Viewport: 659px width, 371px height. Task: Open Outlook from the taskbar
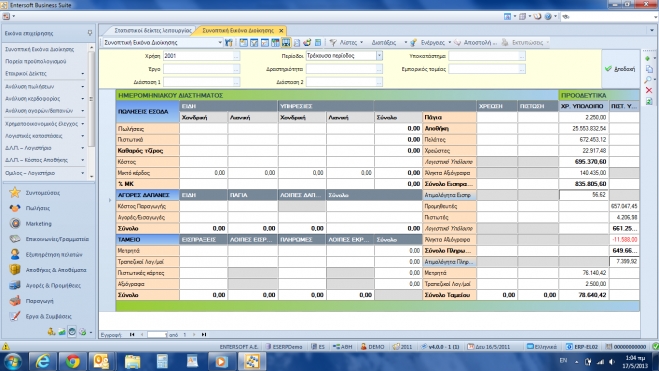pos(101,361)
